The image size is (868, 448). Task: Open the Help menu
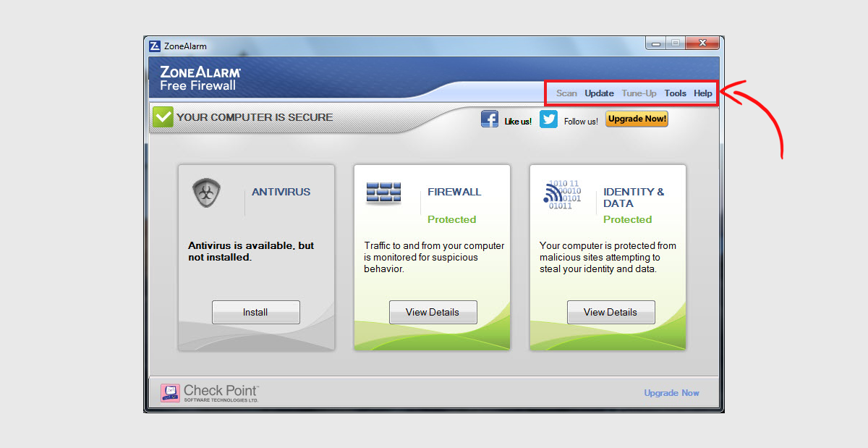coord(703,93)
